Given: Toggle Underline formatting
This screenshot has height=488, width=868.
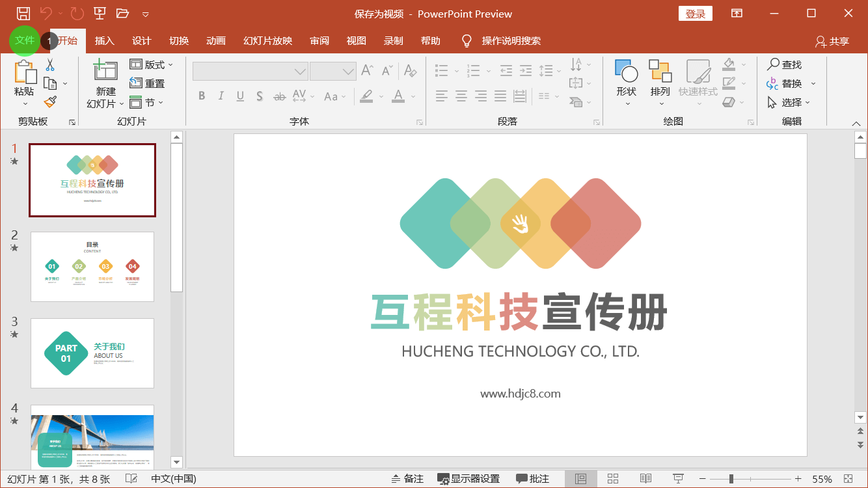Looking at the screenshot, I should coord(240,96).
